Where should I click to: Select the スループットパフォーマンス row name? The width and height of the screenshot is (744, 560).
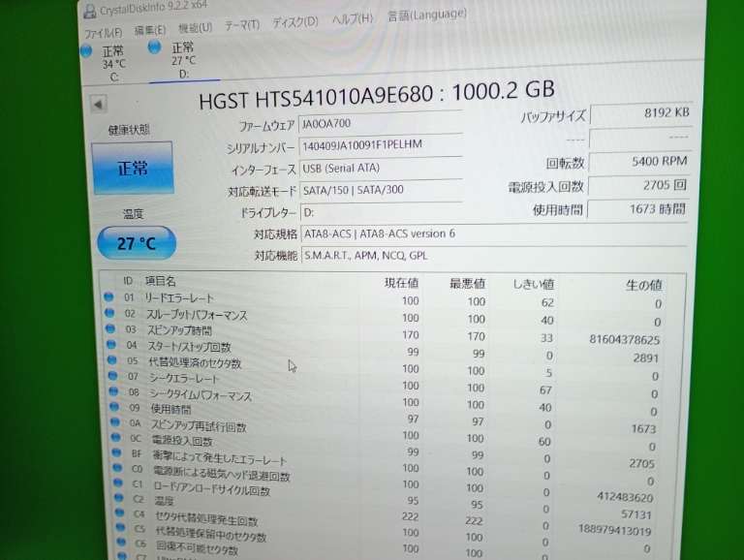pos(197,315)
